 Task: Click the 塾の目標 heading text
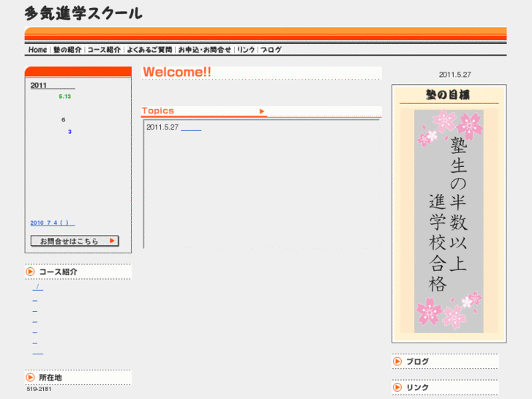click(448, 94)
